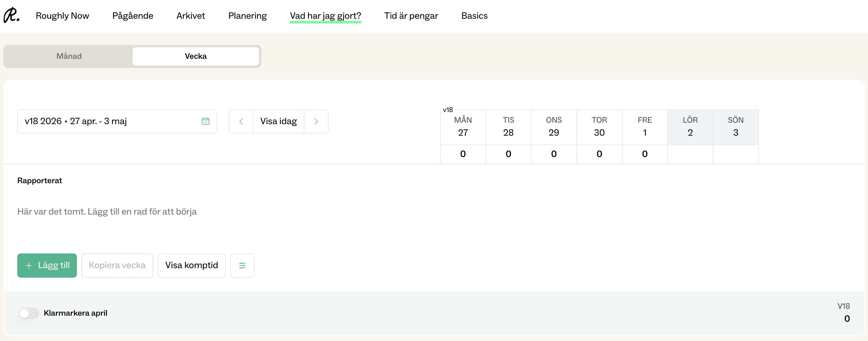Viewport: 868px width, 341px height.
Task: Click Kopiera vecka button
Action: pyautogui.click(x=117, y=266)
